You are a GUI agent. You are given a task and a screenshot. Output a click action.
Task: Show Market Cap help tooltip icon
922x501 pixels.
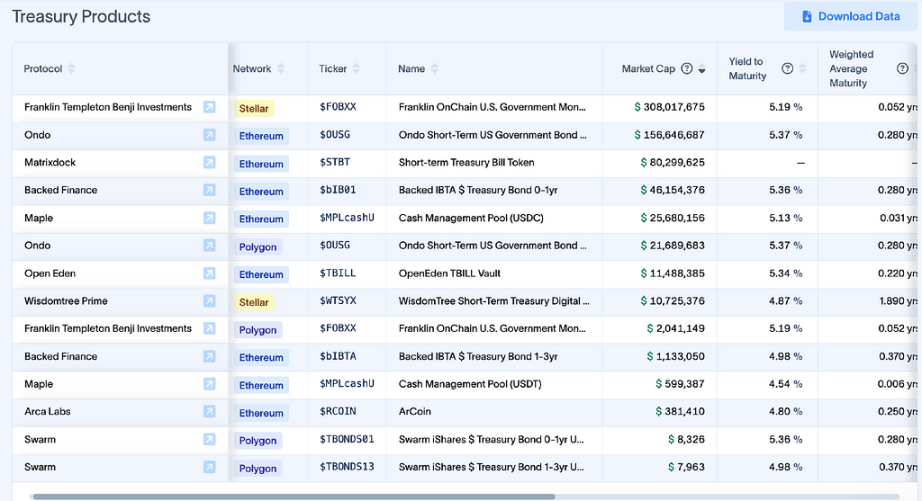point(686,69)
